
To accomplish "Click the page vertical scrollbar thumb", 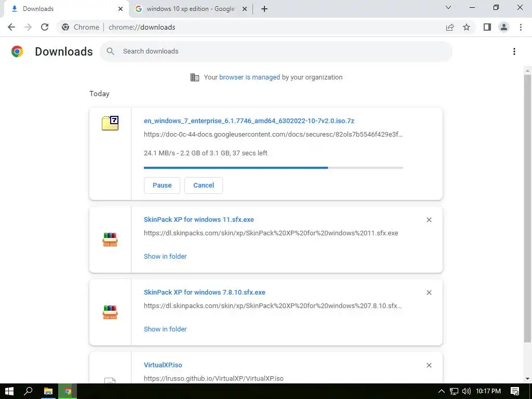I will (527, 209).
